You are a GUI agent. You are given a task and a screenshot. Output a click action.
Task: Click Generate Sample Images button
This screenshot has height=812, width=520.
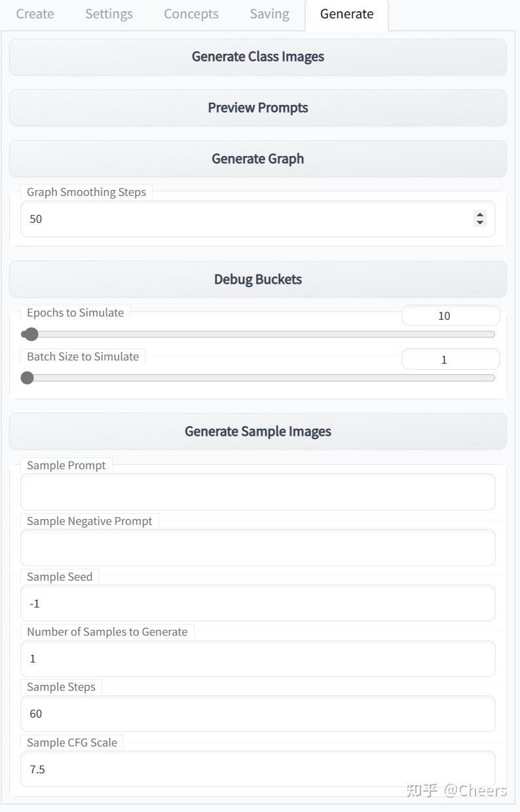point(258,431)
